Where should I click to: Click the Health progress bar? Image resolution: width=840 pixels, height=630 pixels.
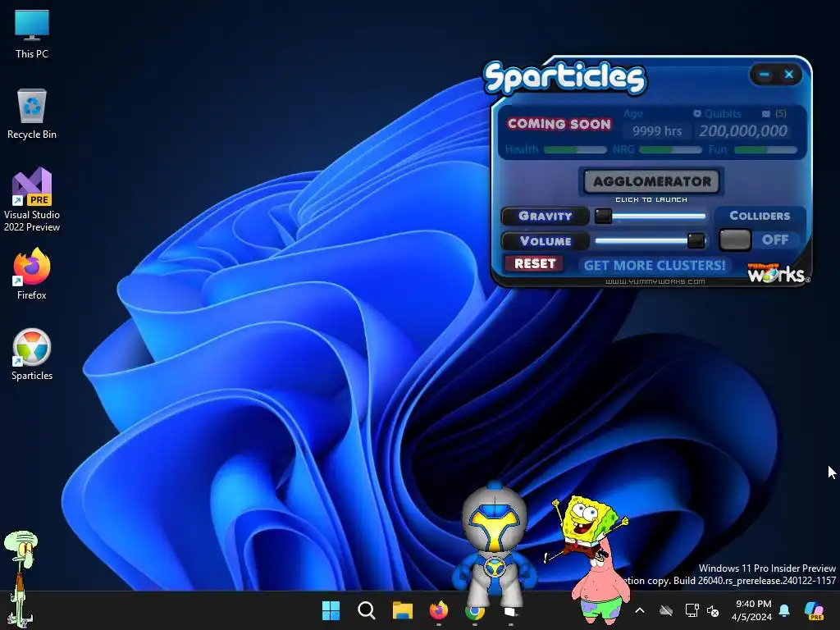[x=575, y=150]
